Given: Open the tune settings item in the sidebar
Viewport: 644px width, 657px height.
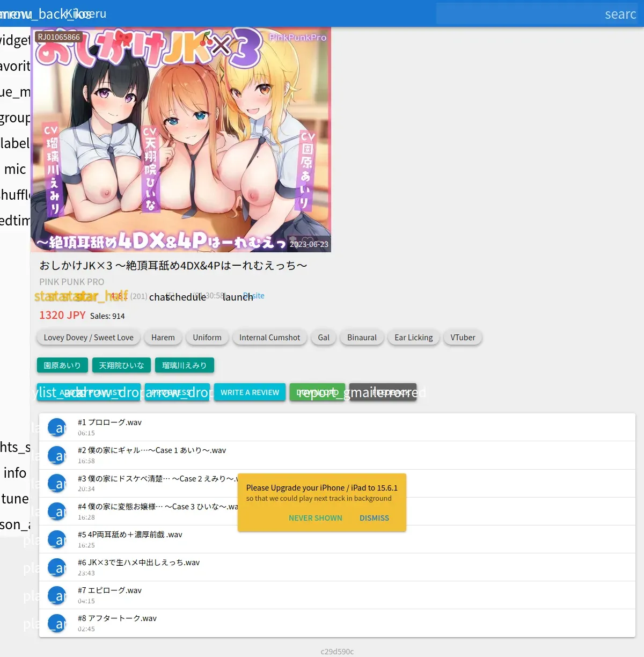Looking at the screenshot, I should 15,499.
